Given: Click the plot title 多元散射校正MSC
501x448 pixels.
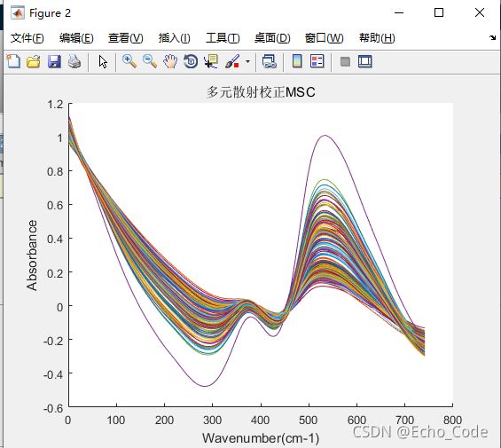Looking at the screenshot, I should (x=261, y=92).
